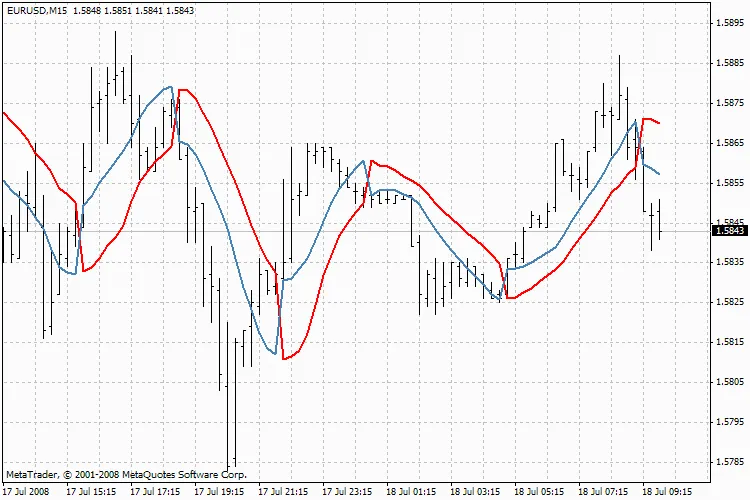The height and width of the screenshot is (500, 750).
Task: Click the 1.5805 price axis label
Action: click(x=729, y=382)
